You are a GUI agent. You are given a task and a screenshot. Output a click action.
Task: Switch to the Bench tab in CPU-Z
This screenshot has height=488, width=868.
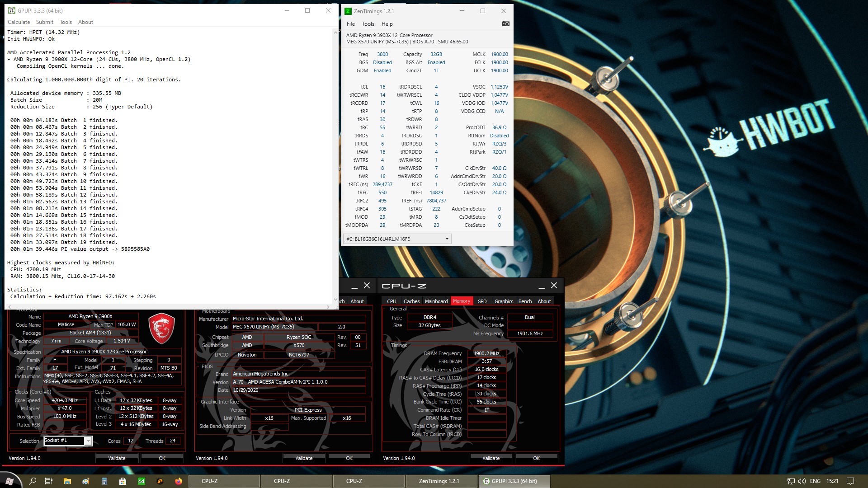point(525,301)
